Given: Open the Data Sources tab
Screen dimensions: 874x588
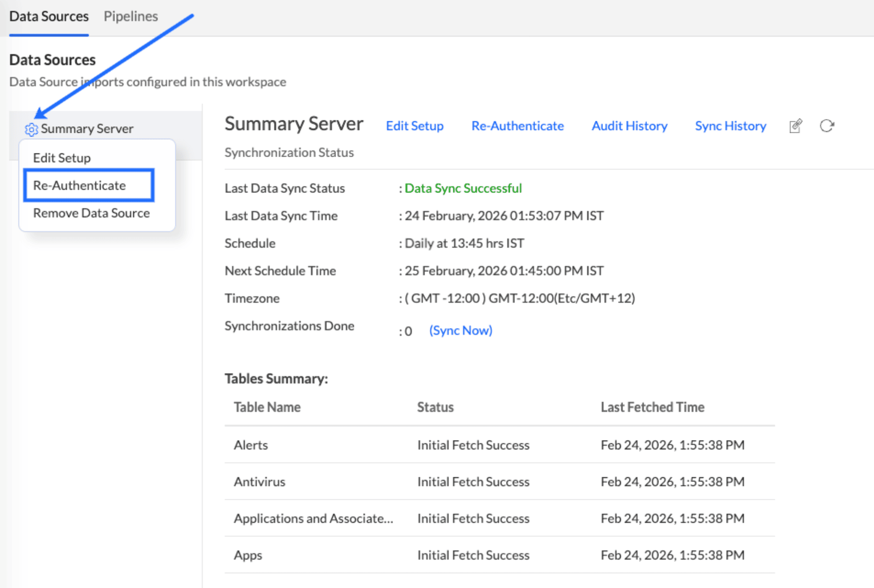Looking at the screenshot, I should pyautogui.click(x=49, y=17).
